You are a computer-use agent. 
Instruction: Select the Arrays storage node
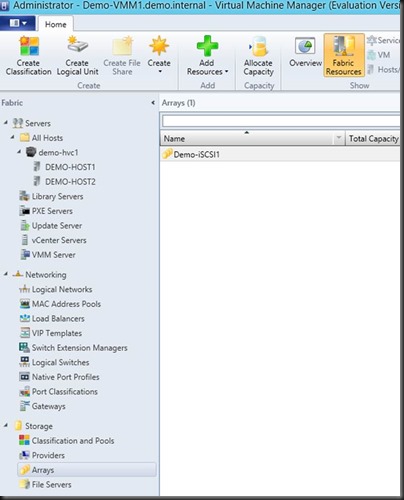[x=86, y=470]
